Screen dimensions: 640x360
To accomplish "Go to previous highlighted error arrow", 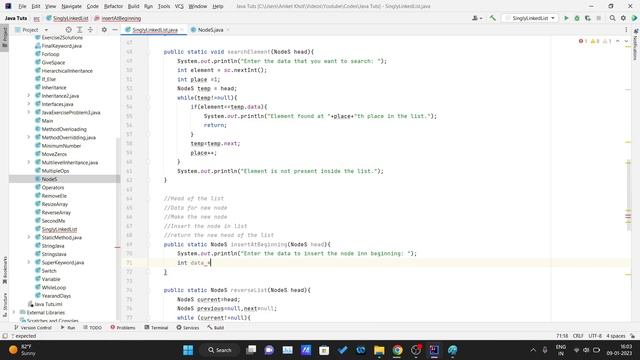I will pos(618,41).
